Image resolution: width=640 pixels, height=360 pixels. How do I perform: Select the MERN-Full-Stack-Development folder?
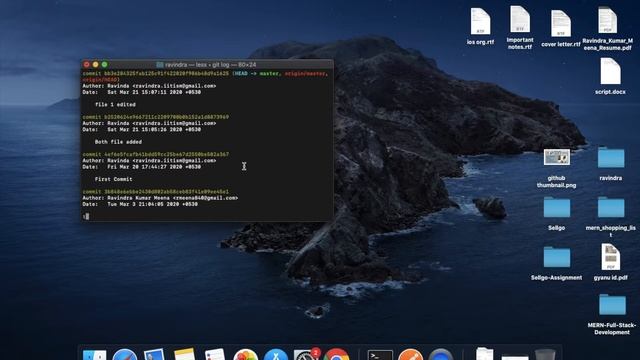coord(612,304)
